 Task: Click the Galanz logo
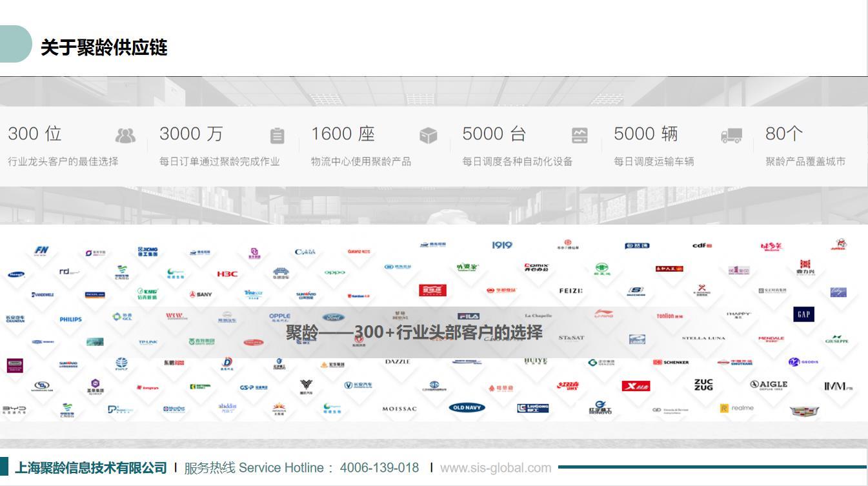point(359,251)
